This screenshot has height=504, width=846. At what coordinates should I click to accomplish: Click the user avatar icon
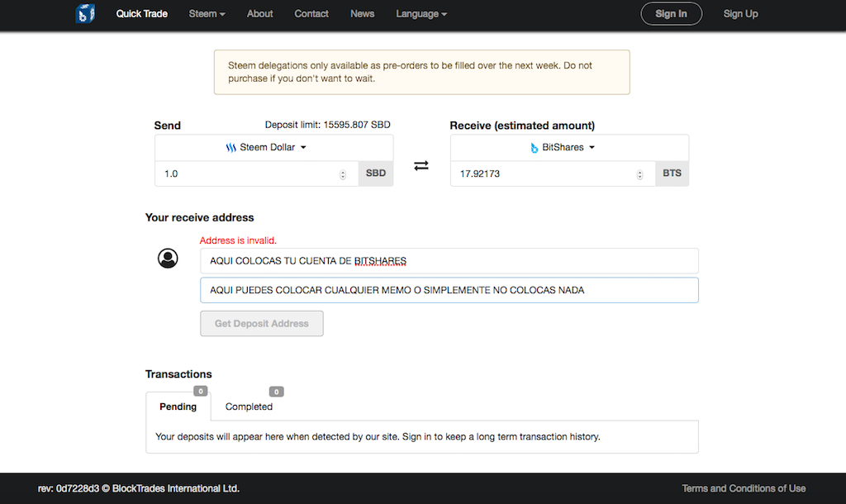[168, 259]
